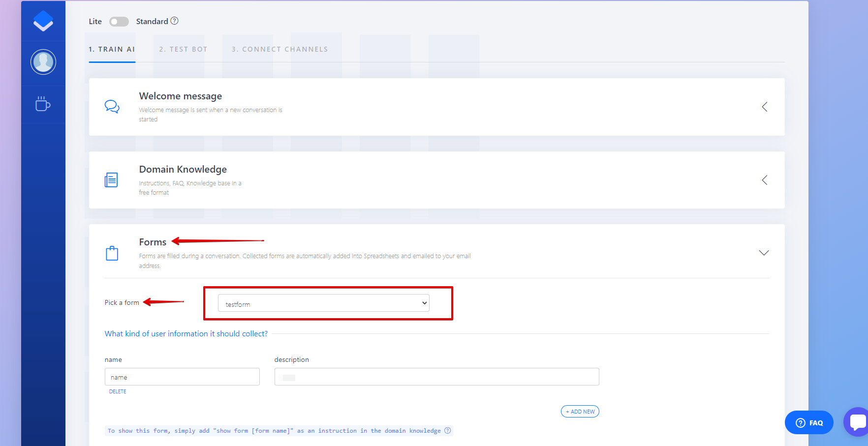Viewport: 868px width, 446px height.
Task: Open the help icon next to Standard
Action: pyautogui.click(x=175, y=21)
